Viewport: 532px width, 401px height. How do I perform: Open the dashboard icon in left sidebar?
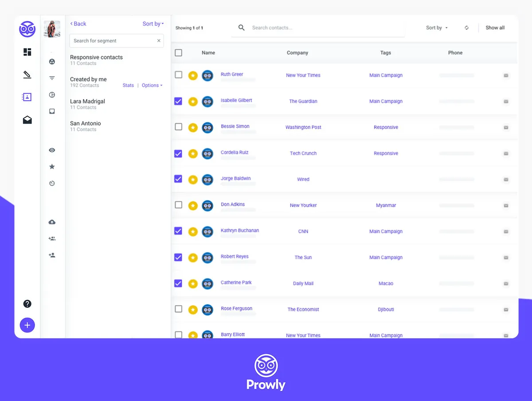27,52
